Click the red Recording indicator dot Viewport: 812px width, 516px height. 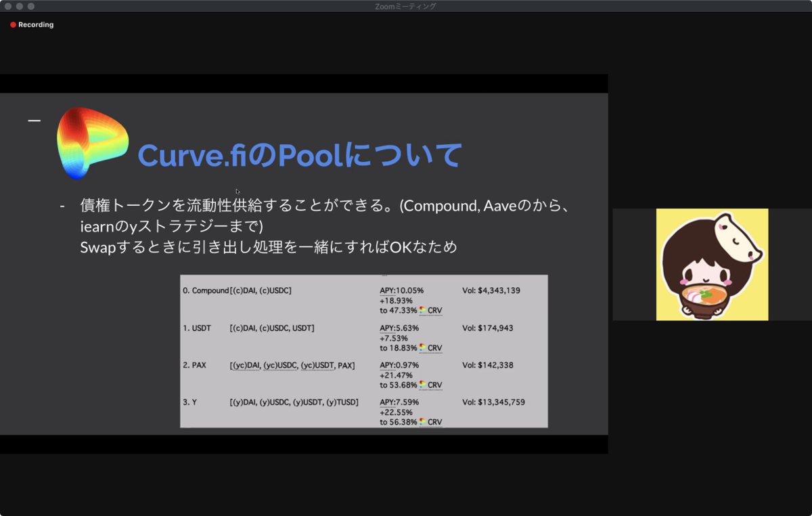coord(12,24)
